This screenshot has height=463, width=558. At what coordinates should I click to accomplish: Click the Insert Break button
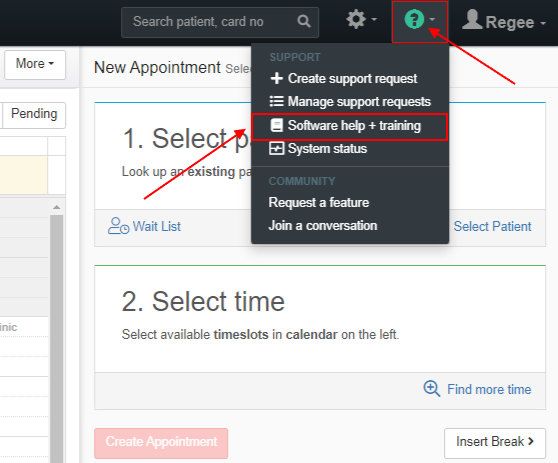(x=495, y=442)
